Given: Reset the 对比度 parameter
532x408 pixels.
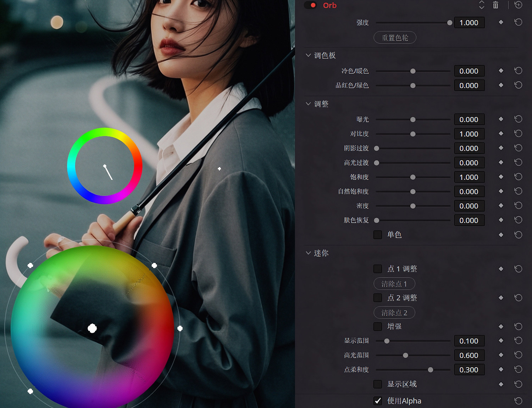Looking at the screenshot, I should [x=518, y=134].
